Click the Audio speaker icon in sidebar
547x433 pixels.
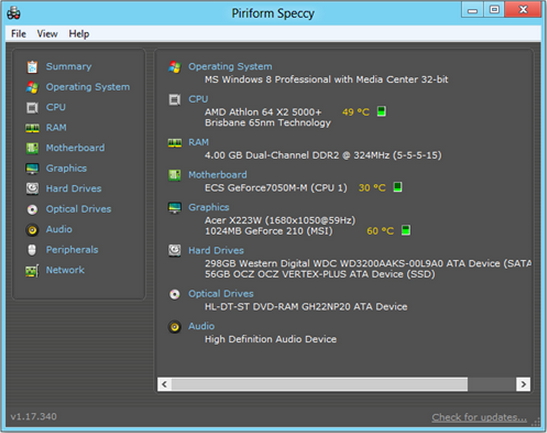32,230
